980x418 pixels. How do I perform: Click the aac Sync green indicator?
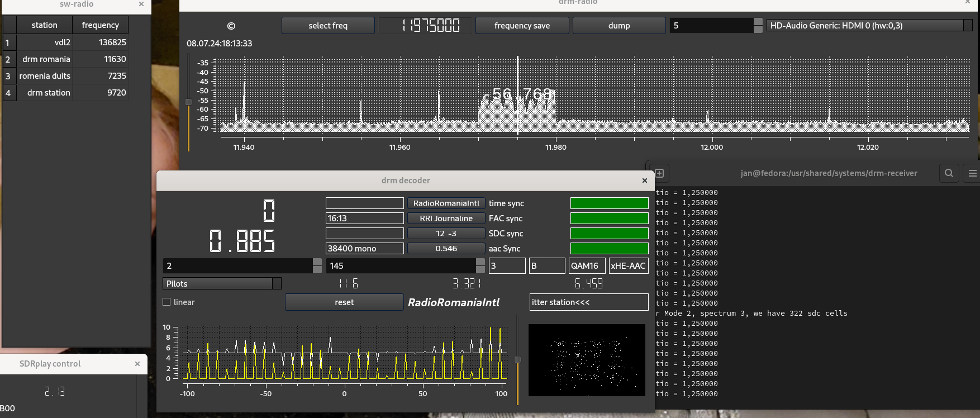pos(610,249)
